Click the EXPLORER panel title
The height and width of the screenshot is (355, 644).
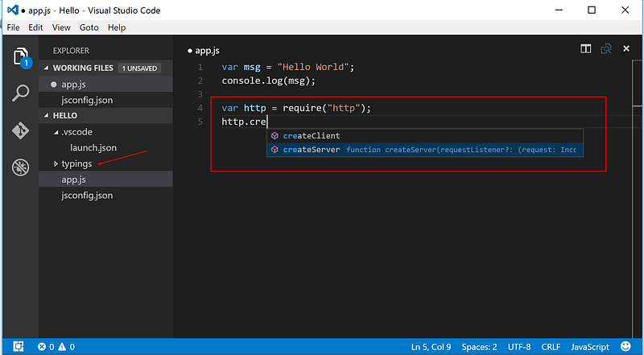(x=71, y=51)
